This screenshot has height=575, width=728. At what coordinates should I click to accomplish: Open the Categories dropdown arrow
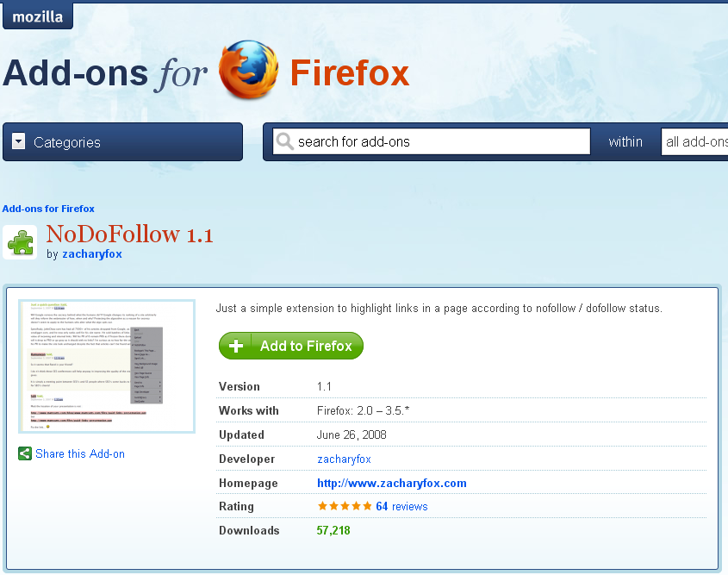pyautogui.click(x=19, y=141)
